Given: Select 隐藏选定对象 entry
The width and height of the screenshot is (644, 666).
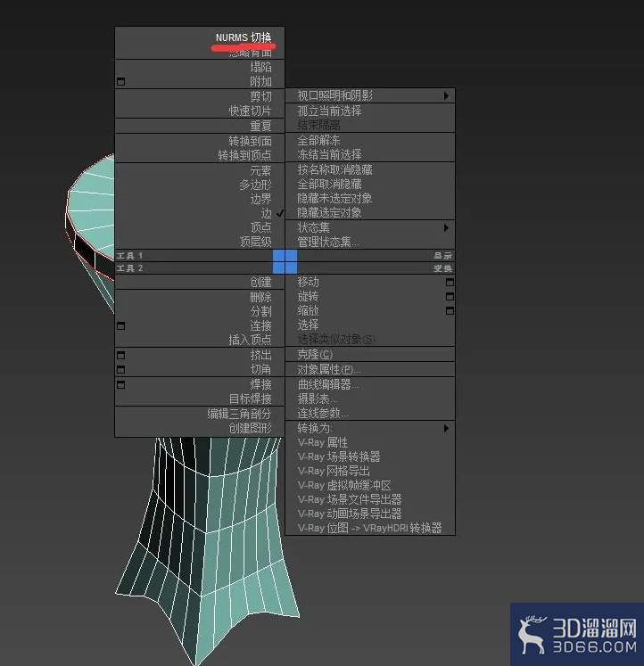Looking at the screenshot, I should 329,212.
